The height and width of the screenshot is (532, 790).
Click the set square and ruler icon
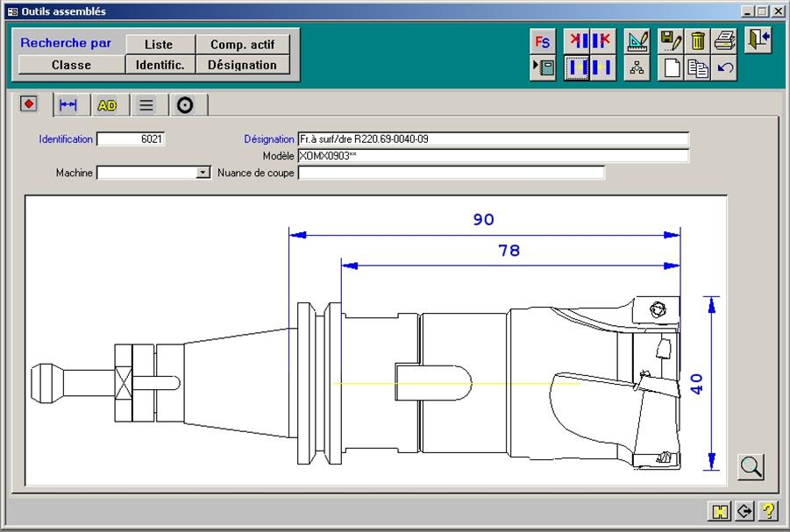[637, 41]
